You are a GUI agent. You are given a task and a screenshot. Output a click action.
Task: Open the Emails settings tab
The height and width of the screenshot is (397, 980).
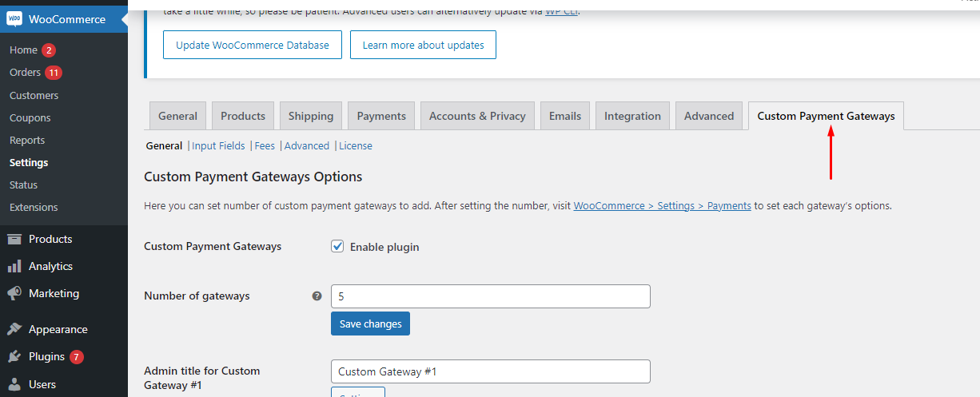[x=565, y=116]
